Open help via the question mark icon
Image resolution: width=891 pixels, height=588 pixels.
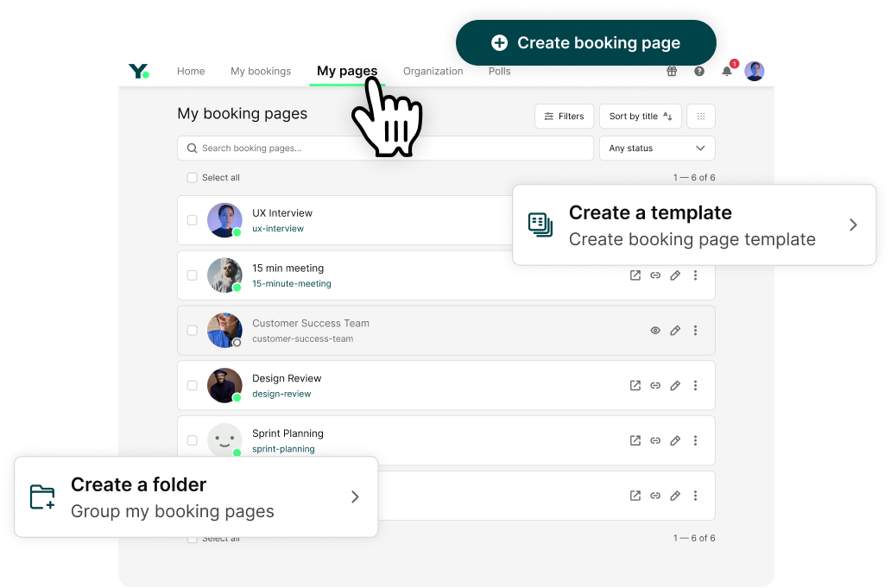click(698, 72)
